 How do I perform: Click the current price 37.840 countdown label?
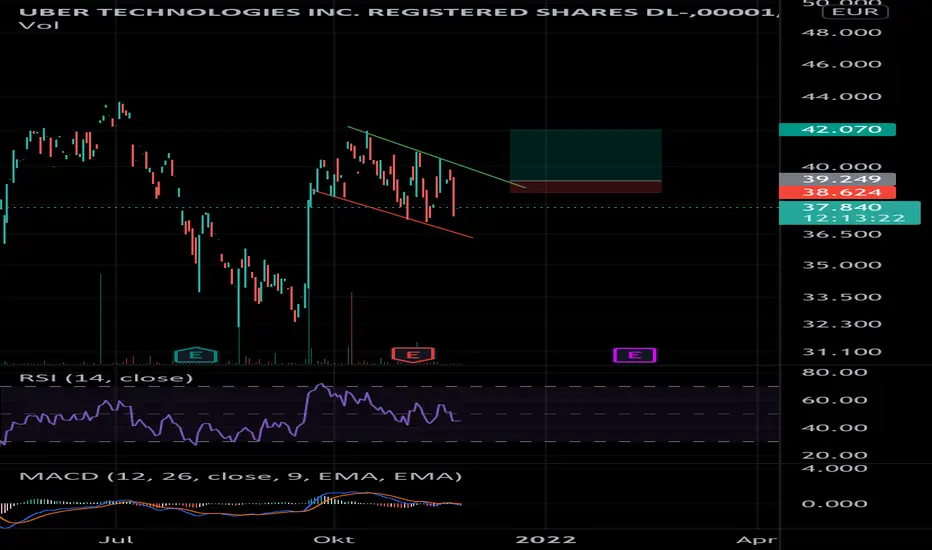coord(849,212)
